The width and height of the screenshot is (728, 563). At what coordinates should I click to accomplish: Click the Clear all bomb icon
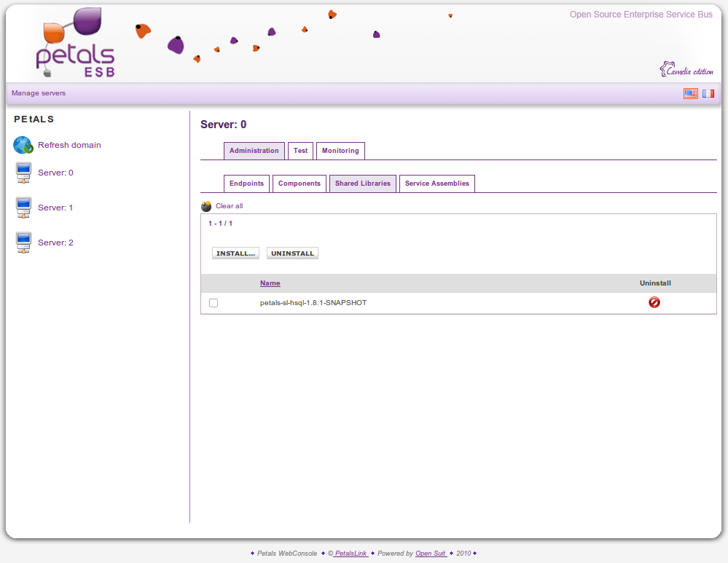tap(206, 206)
